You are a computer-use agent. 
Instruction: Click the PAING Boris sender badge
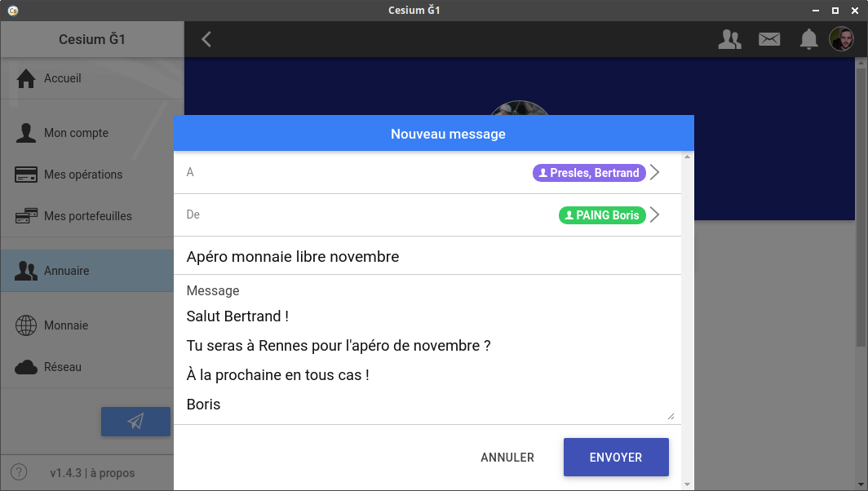[x=602, y=215]
